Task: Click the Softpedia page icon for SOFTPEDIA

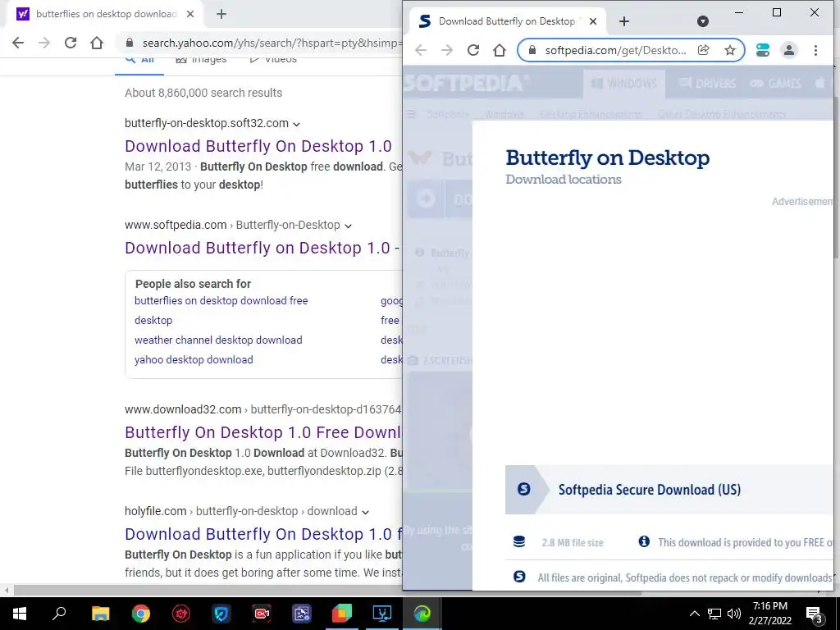Action: click(466, 83)
